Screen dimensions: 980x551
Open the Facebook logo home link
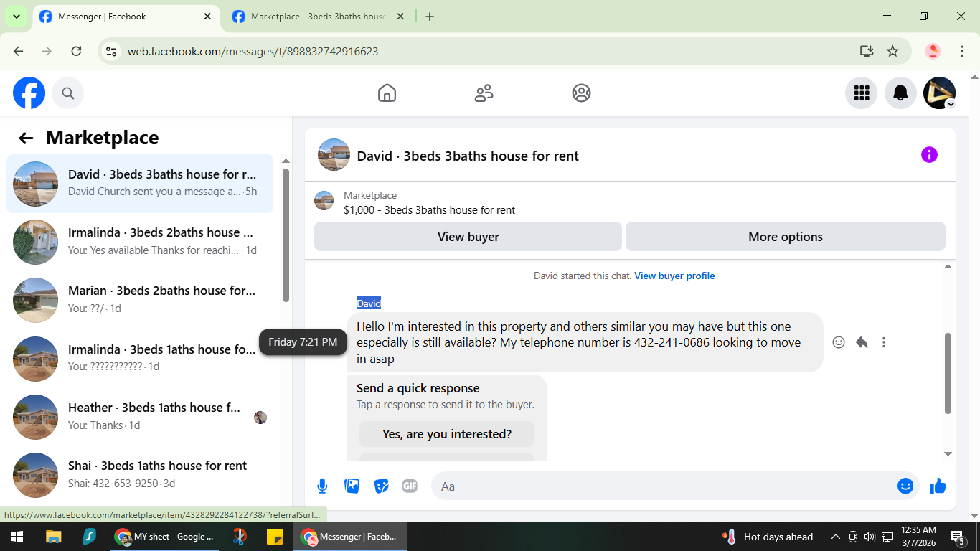click(29, 93)
